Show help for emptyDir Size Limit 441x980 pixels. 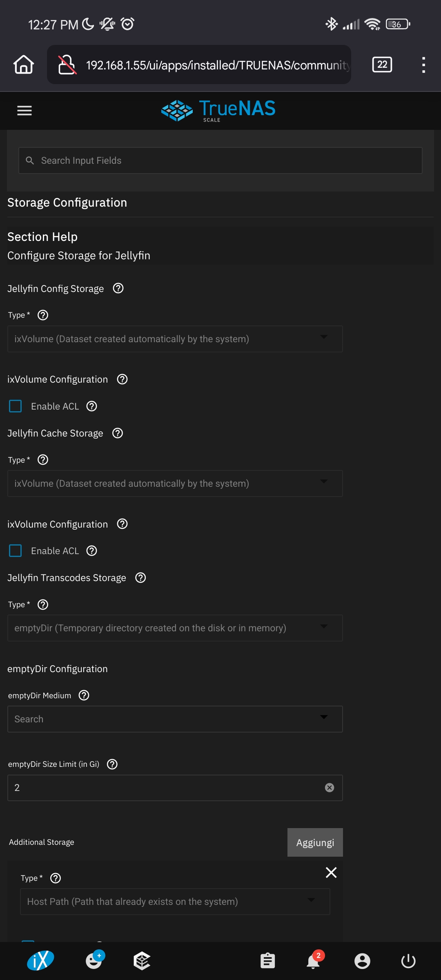[112, 764]
